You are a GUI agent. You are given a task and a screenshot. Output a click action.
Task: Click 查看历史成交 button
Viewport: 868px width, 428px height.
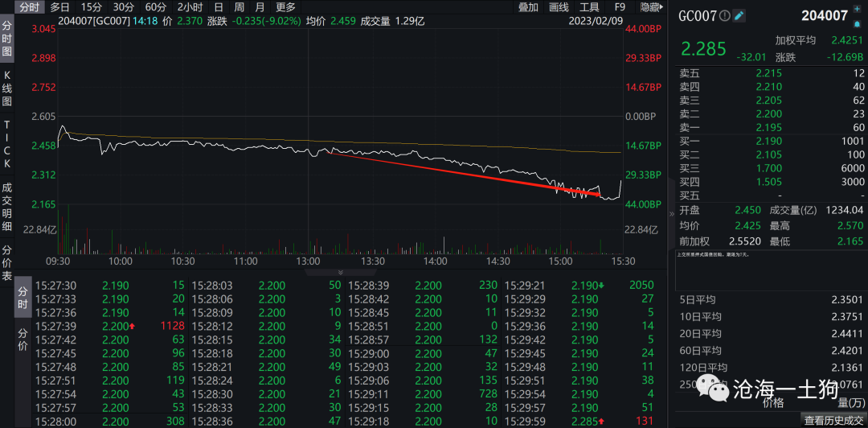click(835, 420)
